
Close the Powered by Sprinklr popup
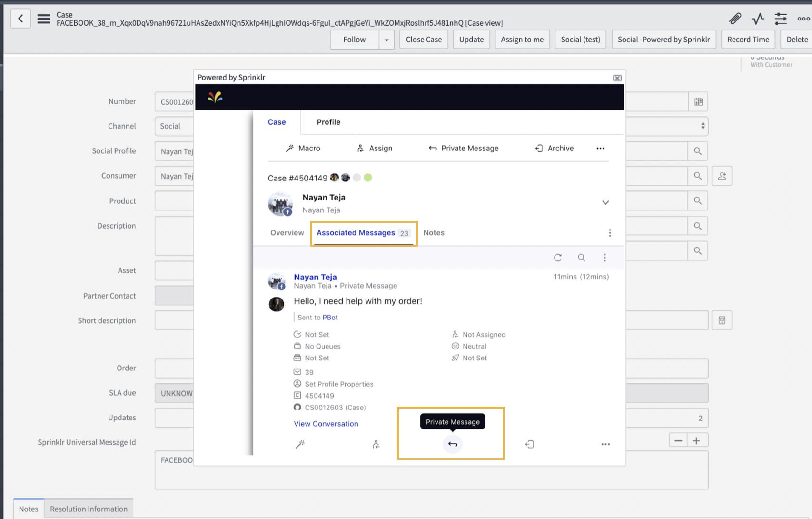click(x=617, y=78)
